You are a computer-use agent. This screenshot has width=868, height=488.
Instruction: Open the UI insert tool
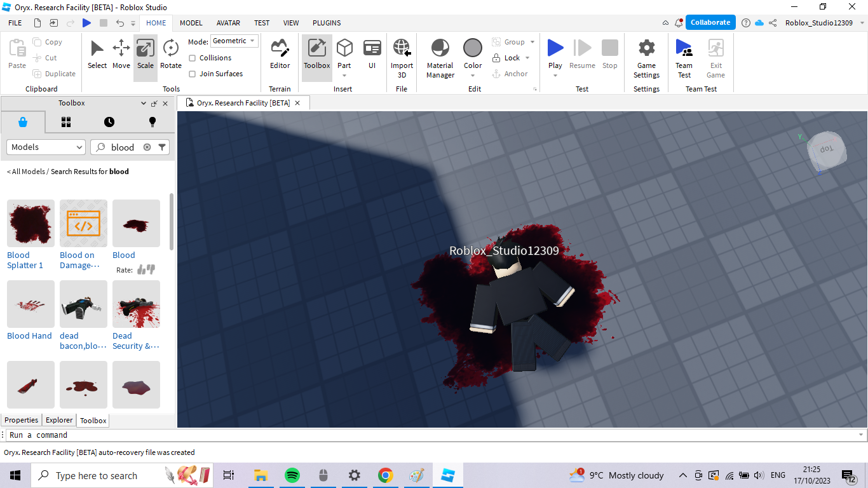[372, 54]
